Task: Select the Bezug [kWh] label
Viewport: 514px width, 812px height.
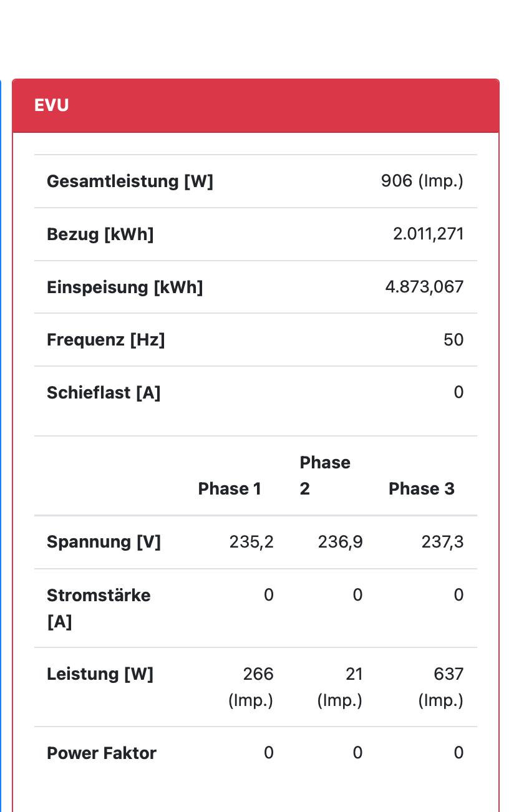Action: coord(100,234)
